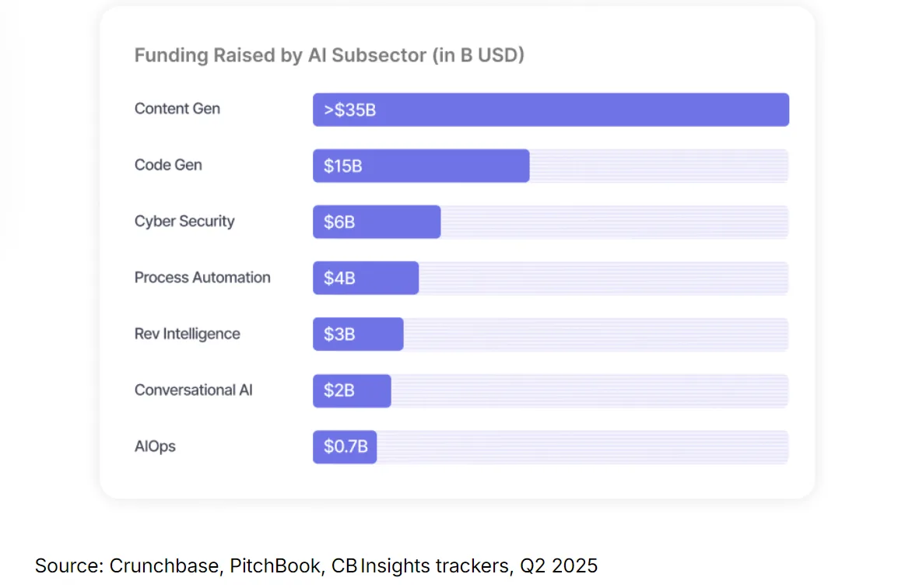Click the empty track of AIOps bar

pos(583,446)
